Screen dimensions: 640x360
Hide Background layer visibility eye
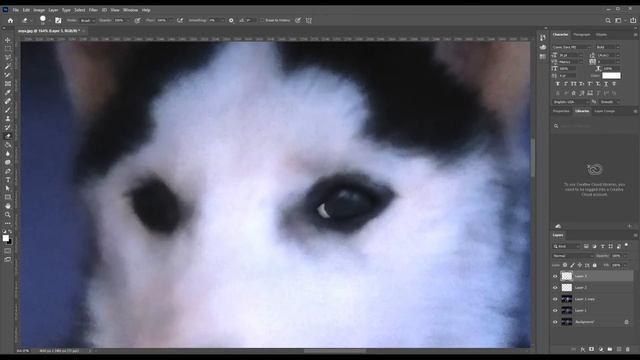(x=555, y=322)
